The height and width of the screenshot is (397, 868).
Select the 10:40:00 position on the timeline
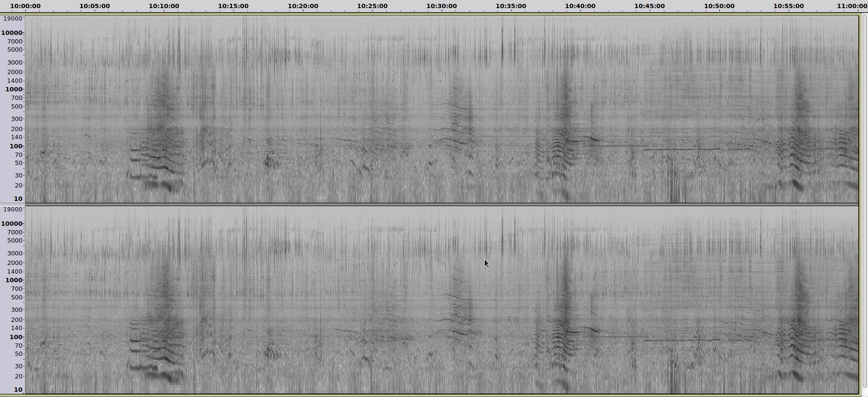[x=580, y=6]
